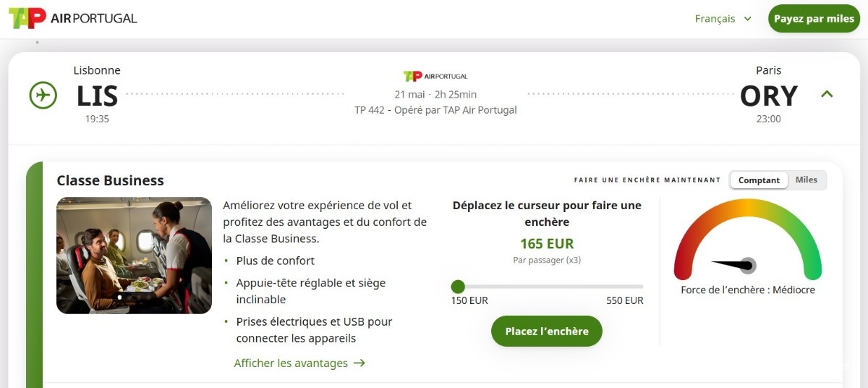This screenshot has width=868, height=388.
Task: Click the Classe Business heading
Action: 111,180
